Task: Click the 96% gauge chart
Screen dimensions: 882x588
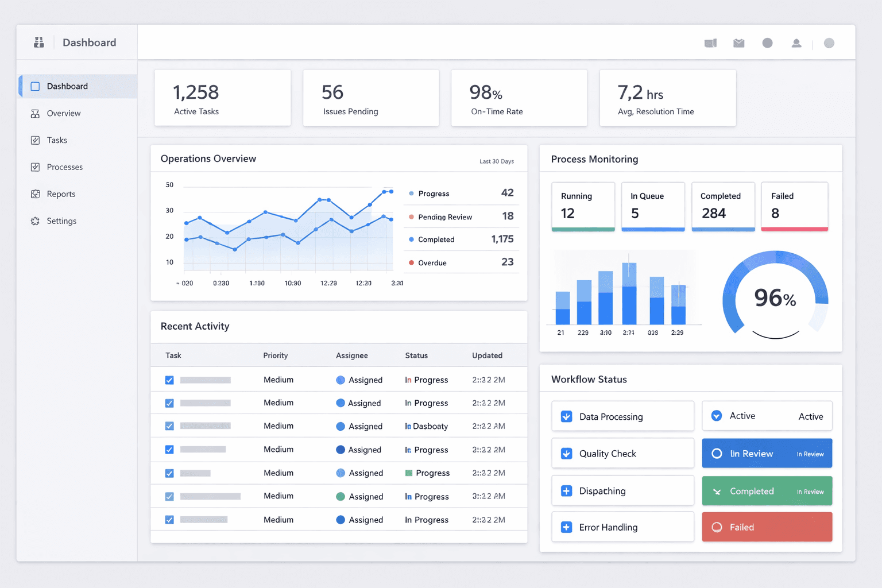Action: [x=775, y=297]
